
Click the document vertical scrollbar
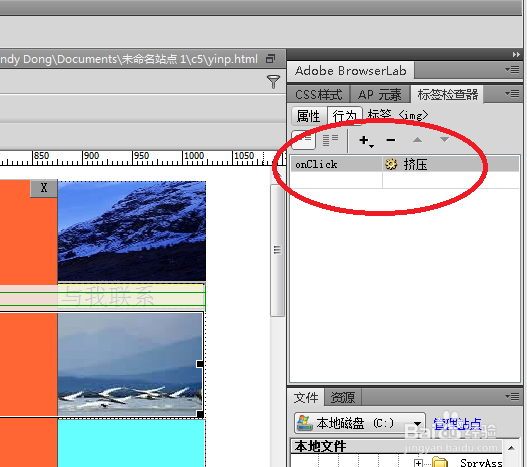pos(277,250)
